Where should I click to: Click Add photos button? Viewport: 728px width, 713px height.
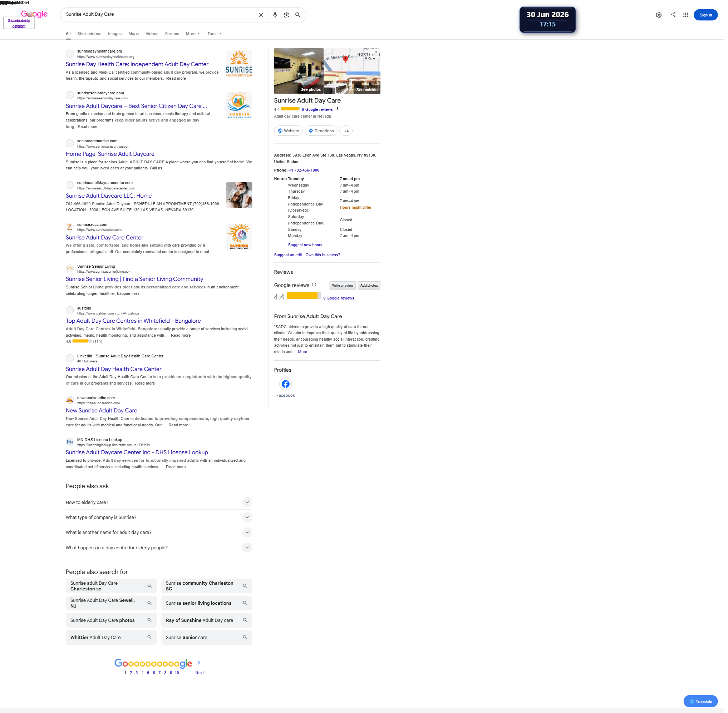(369, 285)
